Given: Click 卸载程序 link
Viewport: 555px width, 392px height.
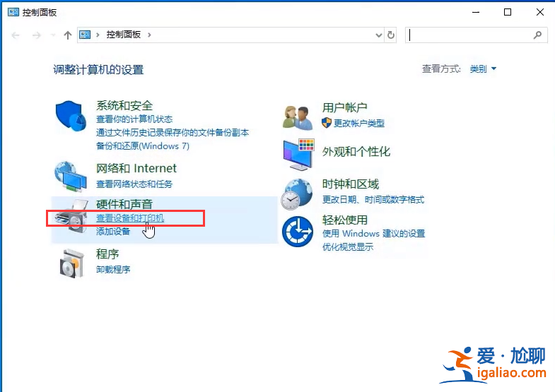Looking at the screenshot, I should click(113, 270).
